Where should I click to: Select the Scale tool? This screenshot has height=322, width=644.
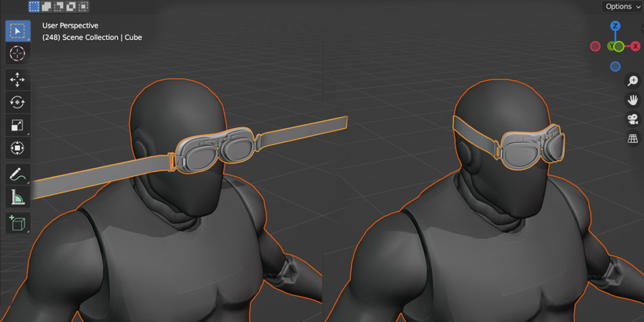18,125
